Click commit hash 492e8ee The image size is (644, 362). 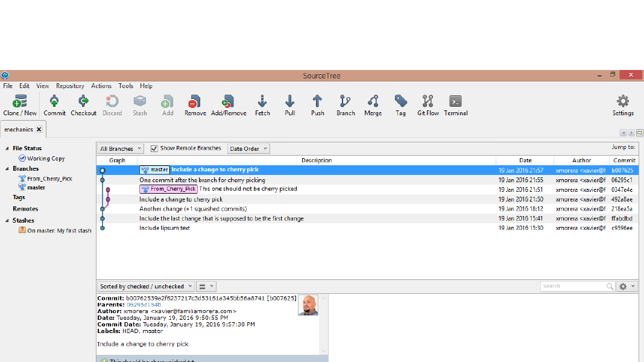click(622, 199)
